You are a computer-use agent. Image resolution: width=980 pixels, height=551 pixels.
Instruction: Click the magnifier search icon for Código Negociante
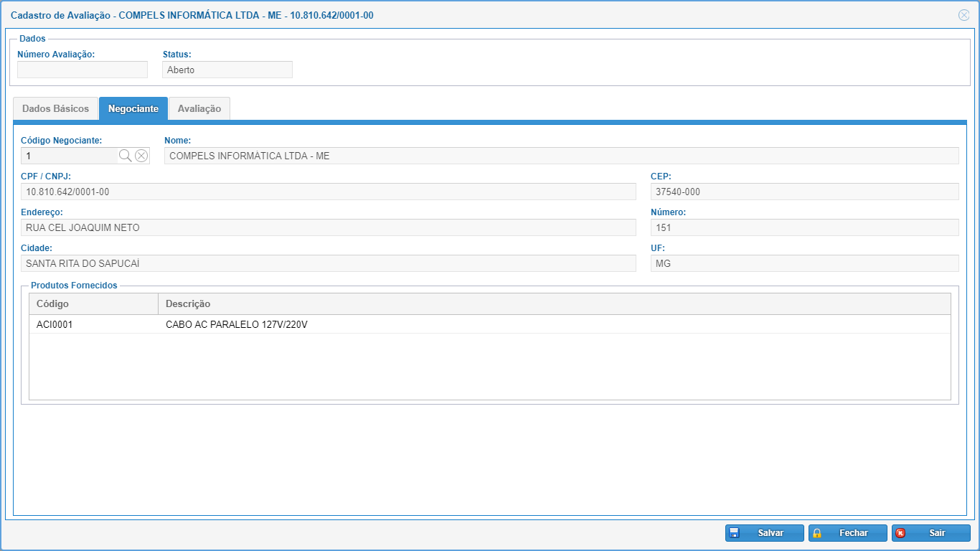(x=125, y=156)
